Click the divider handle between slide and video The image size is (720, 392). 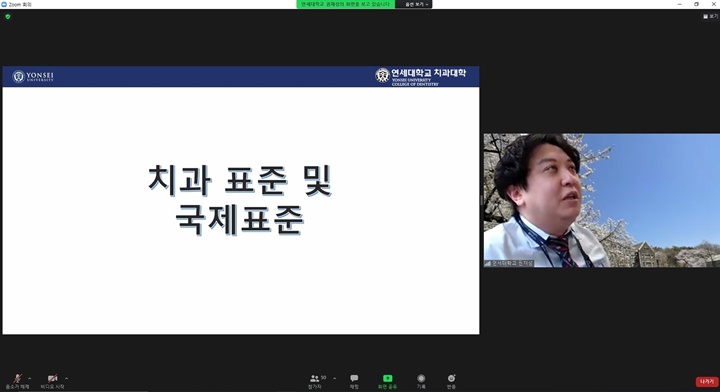[481, 200]
